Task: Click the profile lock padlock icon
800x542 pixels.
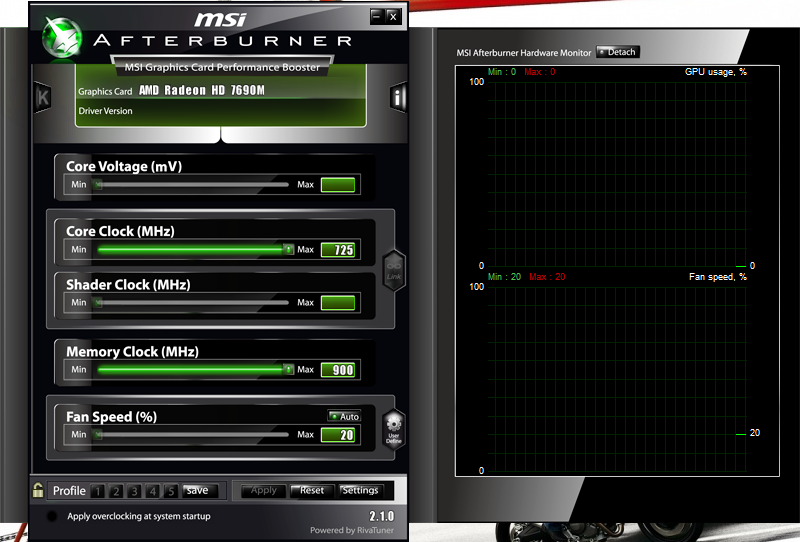Action: pos(38,490)
